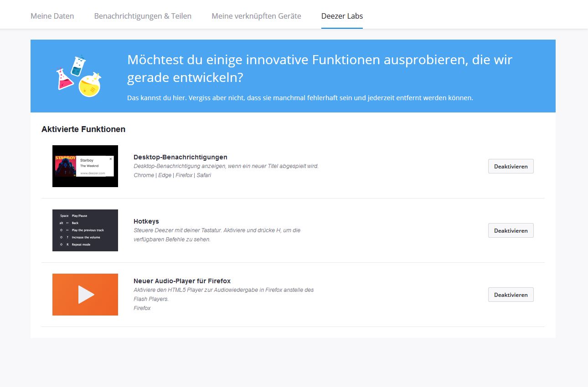
Task: Click 'Aktiviere den HTML5 Player' description
Action: [x=224, y=295]
